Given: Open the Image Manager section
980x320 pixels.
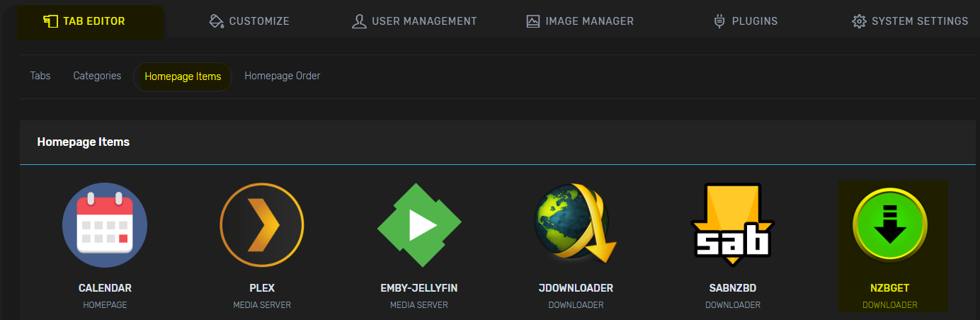Looking at the screenshot, I should [x=580, y=21].
